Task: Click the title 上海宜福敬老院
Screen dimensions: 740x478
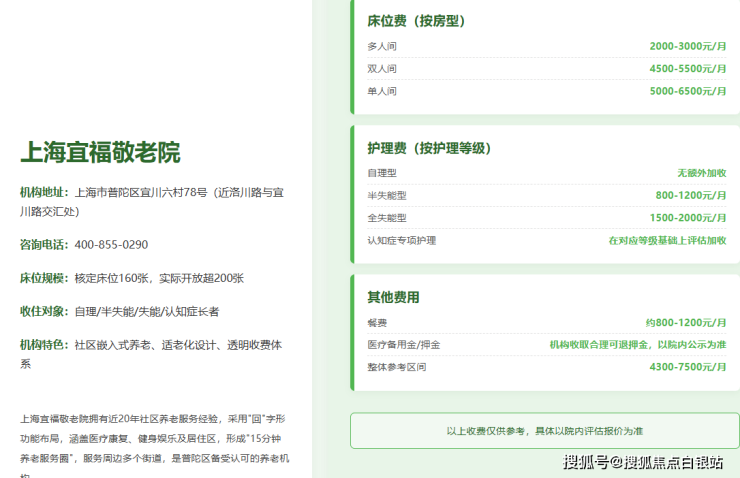Action: pos(100,152)
